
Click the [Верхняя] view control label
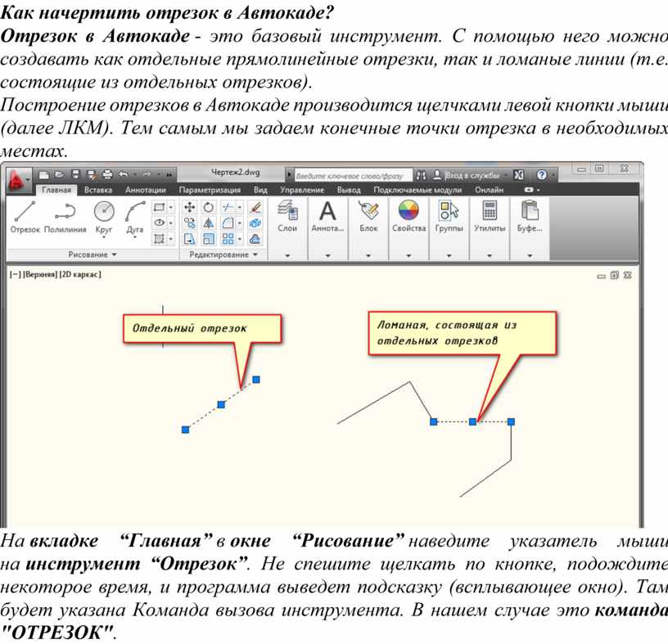[x=40, y=275]
